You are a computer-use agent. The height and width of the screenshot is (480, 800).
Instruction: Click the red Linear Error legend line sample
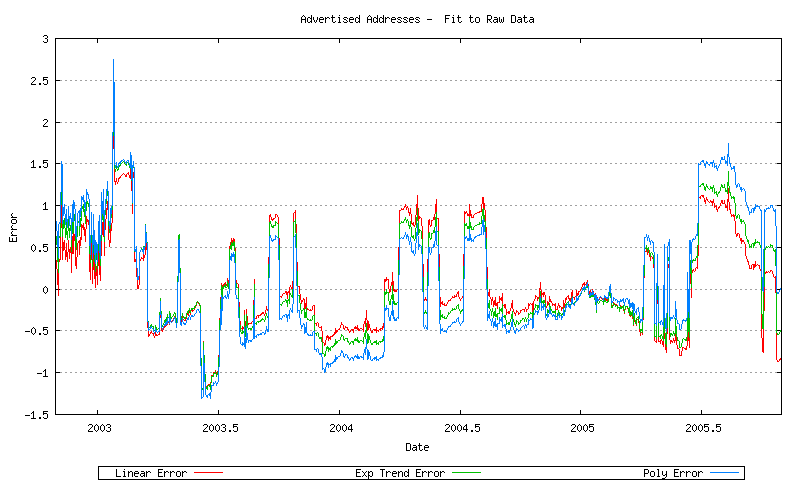[206, 473]
